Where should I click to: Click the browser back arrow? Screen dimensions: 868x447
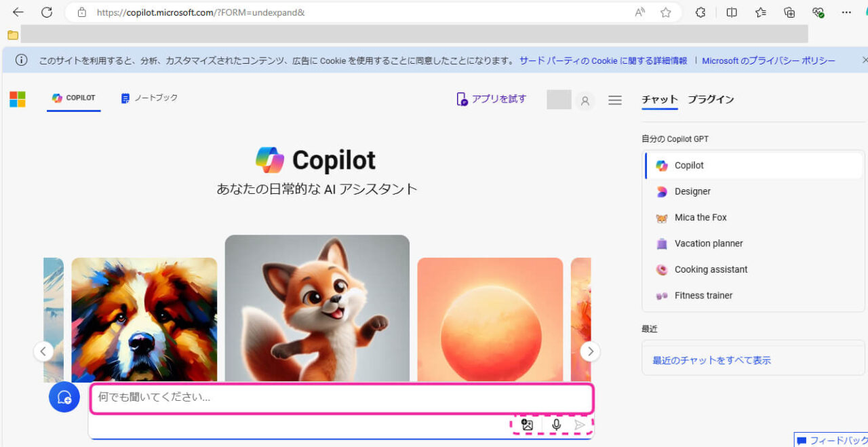[x=18, y=12]
